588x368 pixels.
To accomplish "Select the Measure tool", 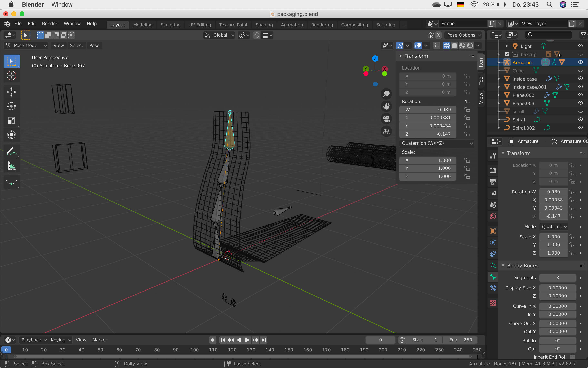I will [11, 166].
